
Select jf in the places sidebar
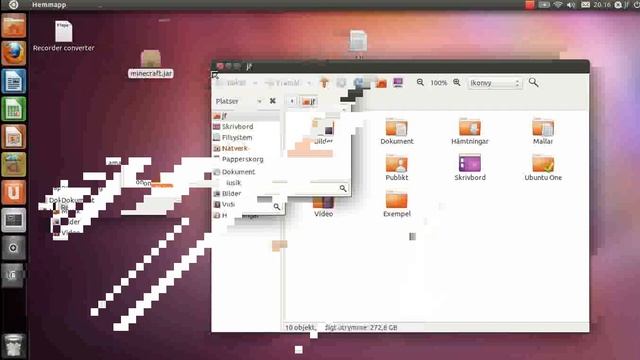pyautogui.click(x=246, y=116)
